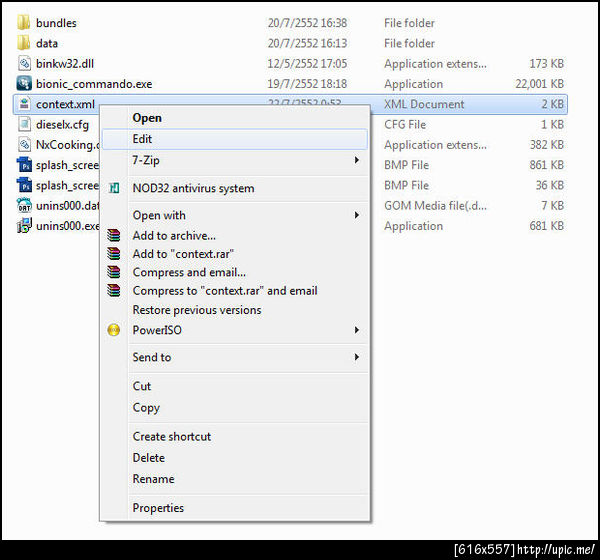Click the bundles folder icon

coord(24,23)
